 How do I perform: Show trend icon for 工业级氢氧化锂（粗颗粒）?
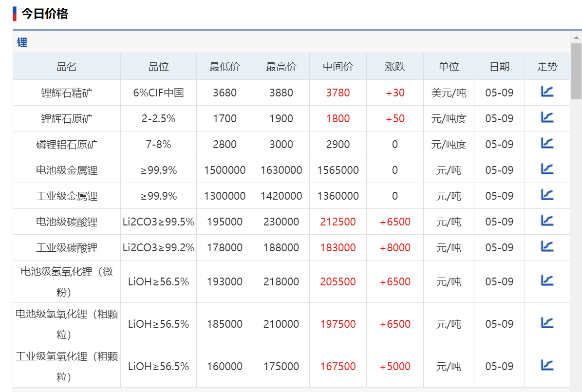click(547, 365)
